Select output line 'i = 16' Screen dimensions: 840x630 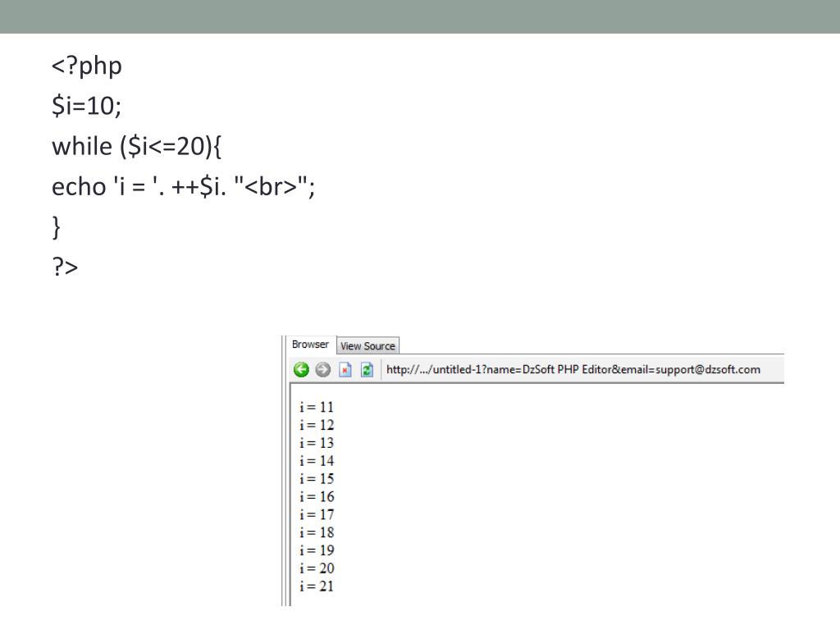tap(317, 496)
